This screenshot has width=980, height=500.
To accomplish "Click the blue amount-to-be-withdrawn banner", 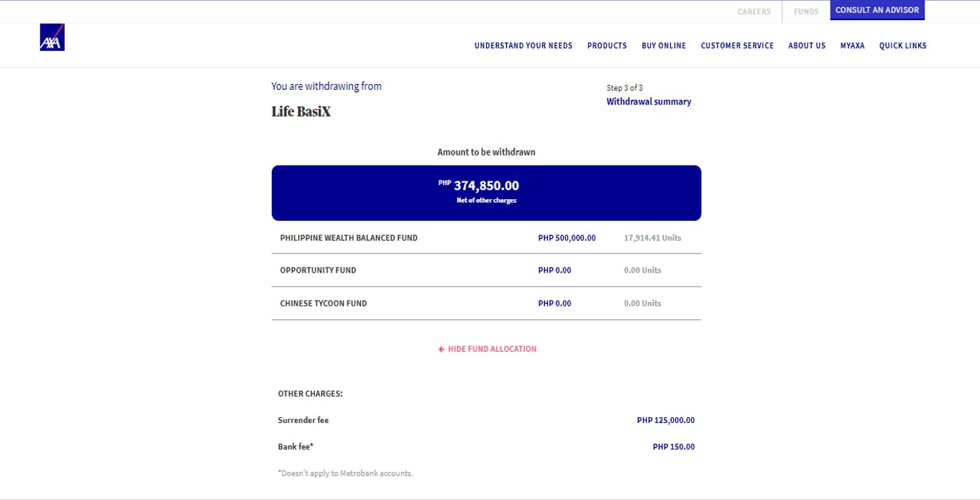I will pos(486,192).
